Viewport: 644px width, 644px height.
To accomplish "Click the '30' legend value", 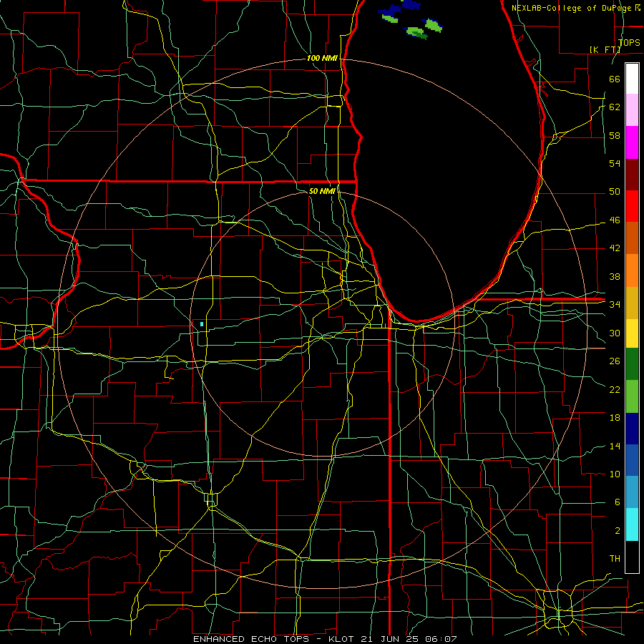I will pyautogui.click(x=615, y=333).
